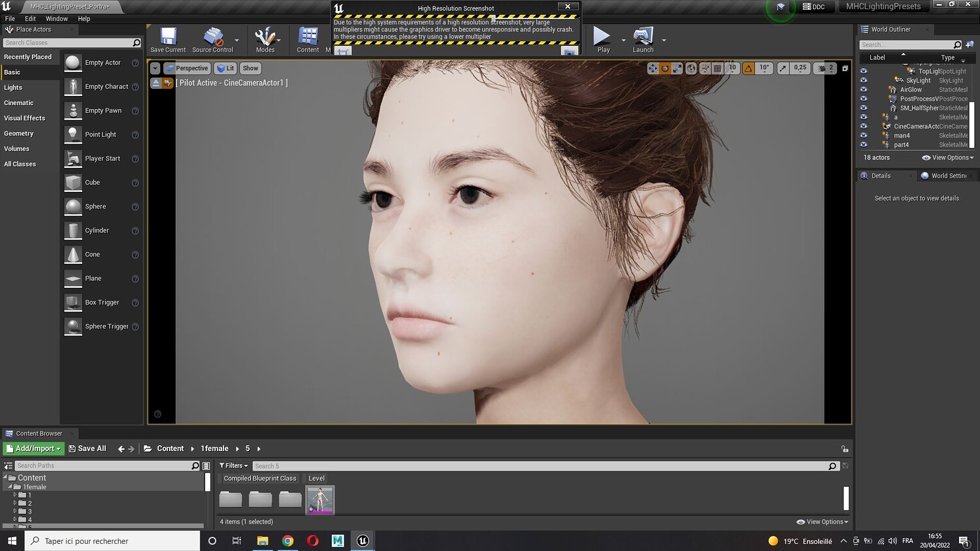Expand World Outliner View Options
Image resolution: width=980 pixels, height=551 pixels.
pyautogui.click(x=947, y=157)
